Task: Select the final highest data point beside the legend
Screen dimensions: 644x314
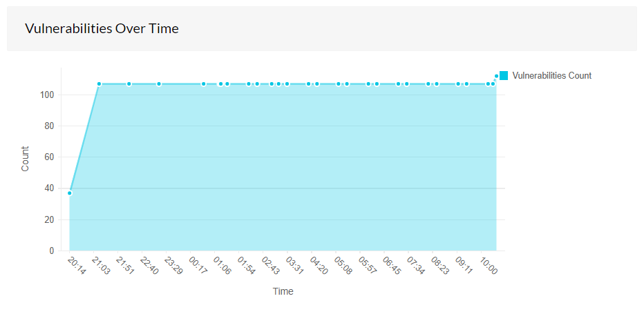Action: point(497,76)
